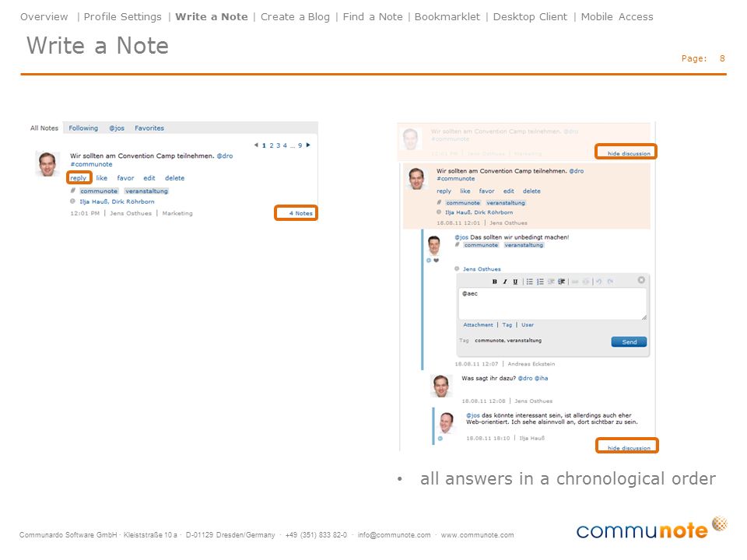This screenshot has width=747, height=560.
Task: Click edit on the left note
Action: click(149, 178)
